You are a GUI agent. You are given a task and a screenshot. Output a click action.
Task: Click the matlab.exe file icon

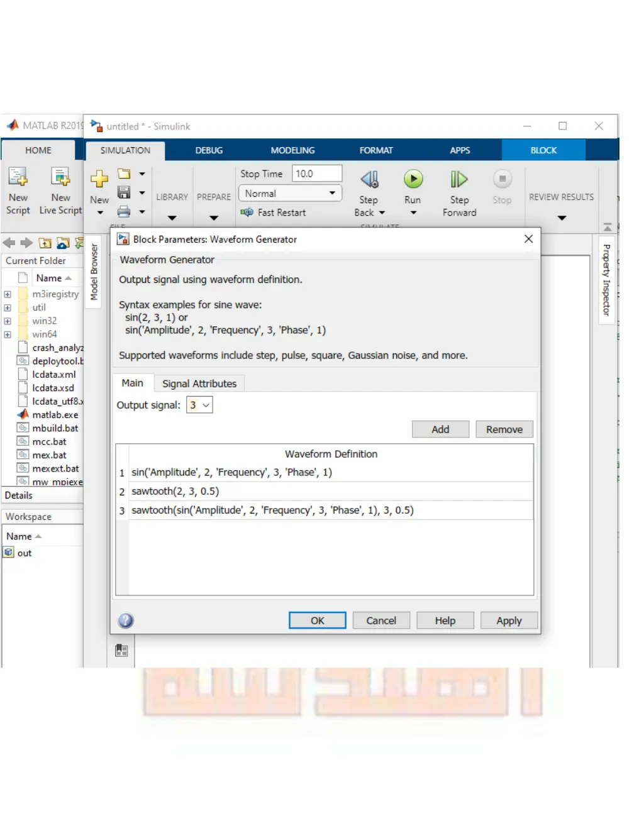23,414
